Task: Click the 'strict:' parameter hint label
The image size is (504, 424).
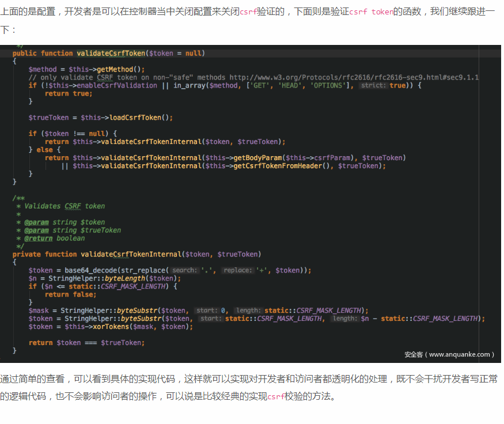Action: 373,85
